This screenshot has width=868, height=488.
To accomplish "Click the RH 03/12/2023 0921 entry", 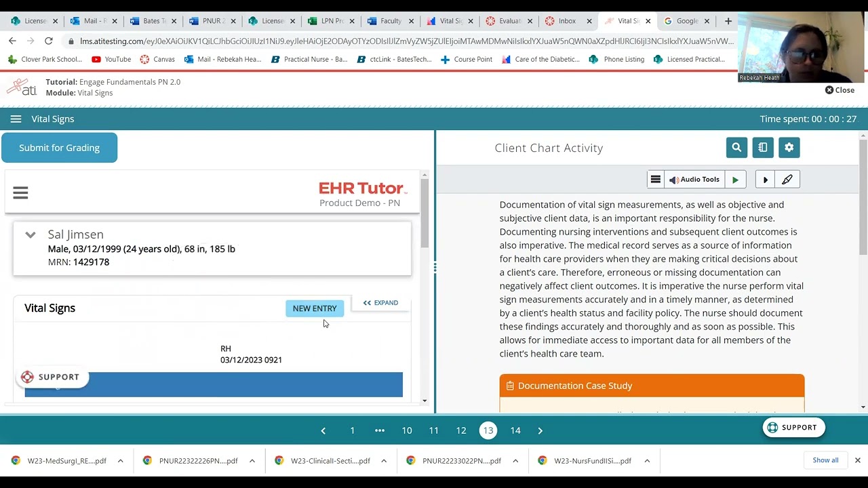I will pyautogui.click(x=251, y=354).
